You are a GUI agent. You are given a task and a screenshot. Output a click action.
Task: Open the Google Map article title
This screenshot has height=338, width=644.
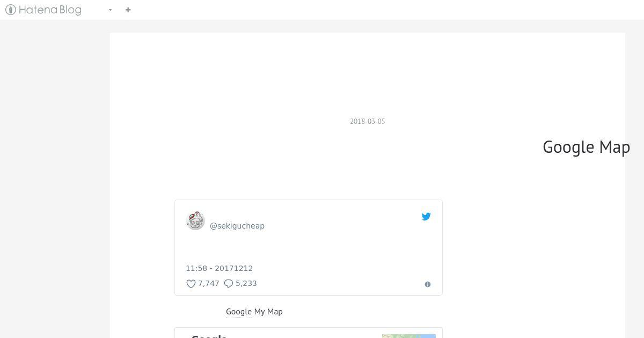tap(586, 147)
